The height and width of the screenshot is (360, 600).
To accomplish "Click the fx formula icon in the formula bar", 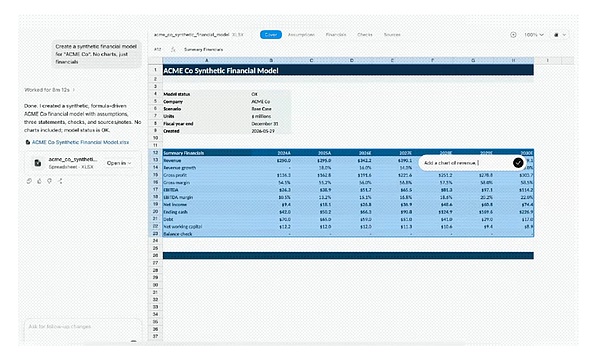I will pos(173,49).
